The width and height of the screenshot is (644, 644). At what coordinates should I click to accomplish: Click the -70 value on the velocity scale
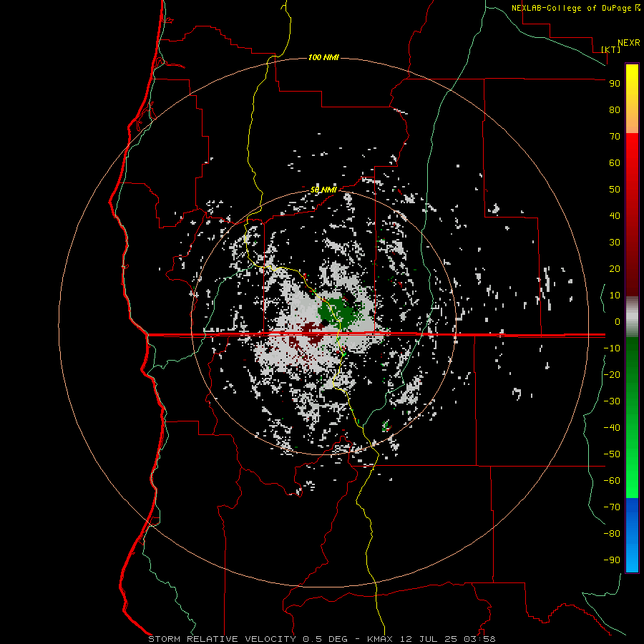(612, 507)
